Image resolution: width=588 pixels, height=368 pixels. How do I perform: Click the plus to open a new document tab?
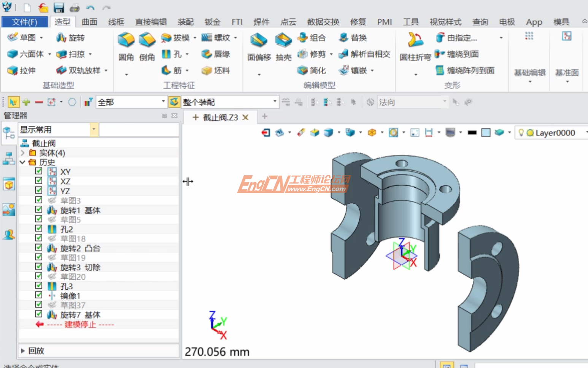pyautogui.click(x=265, y=116)
